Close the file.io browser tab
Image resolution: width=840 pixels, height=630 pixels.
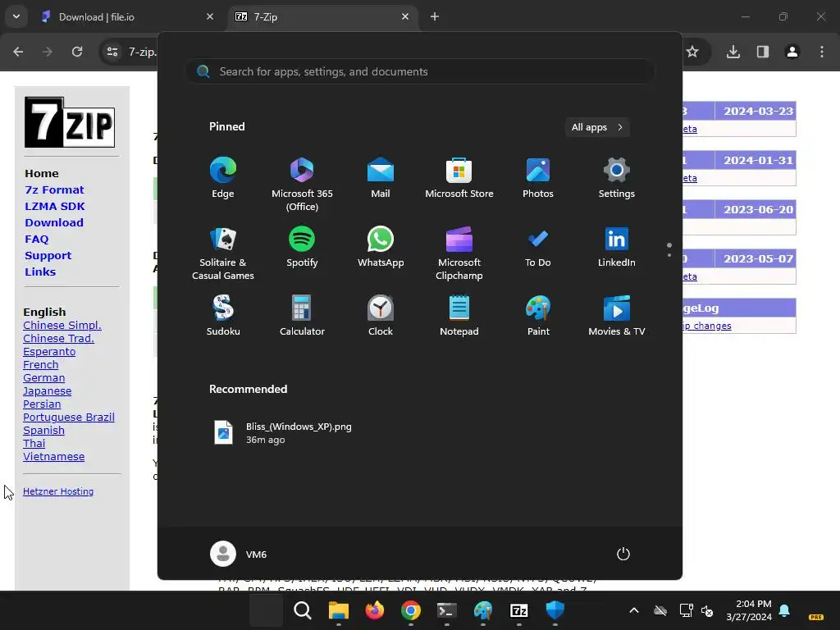(210, 16)
